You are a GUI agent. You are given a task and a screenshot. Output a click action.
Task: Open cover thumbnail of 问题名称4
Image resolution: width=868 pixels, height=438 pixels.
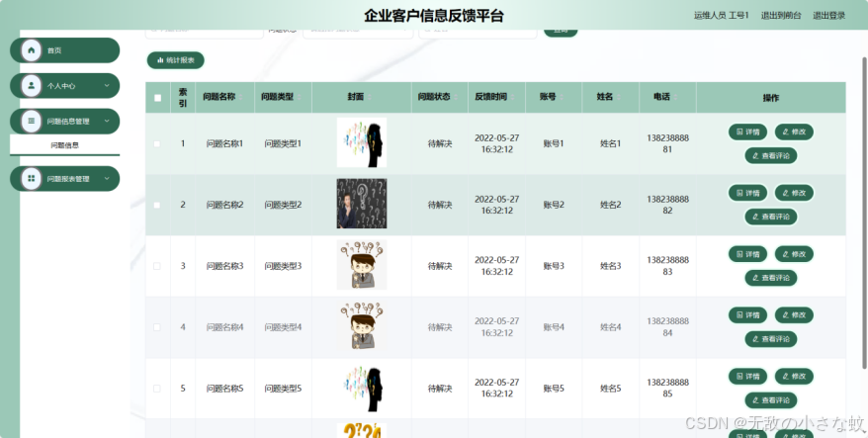(362, 325)
